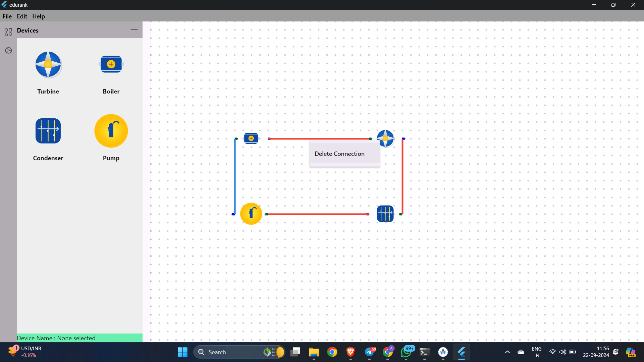Click the red turbine-to-condenser vertical line

402,176
